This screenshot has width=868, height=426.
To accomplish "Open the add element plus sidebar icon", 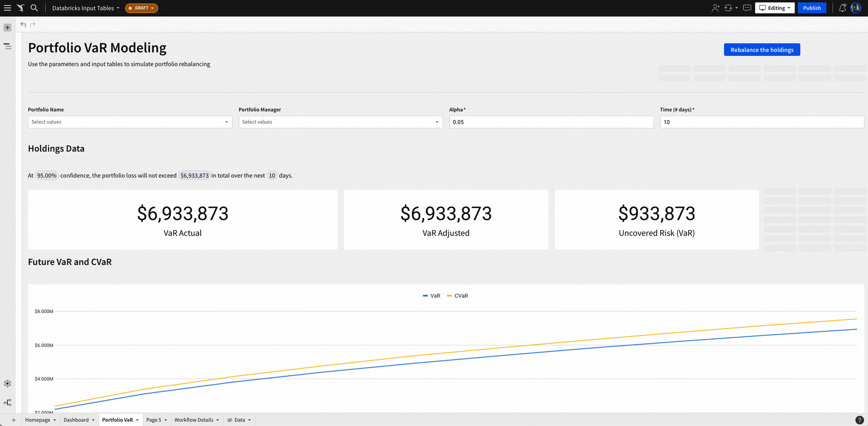I will (8, 28).
